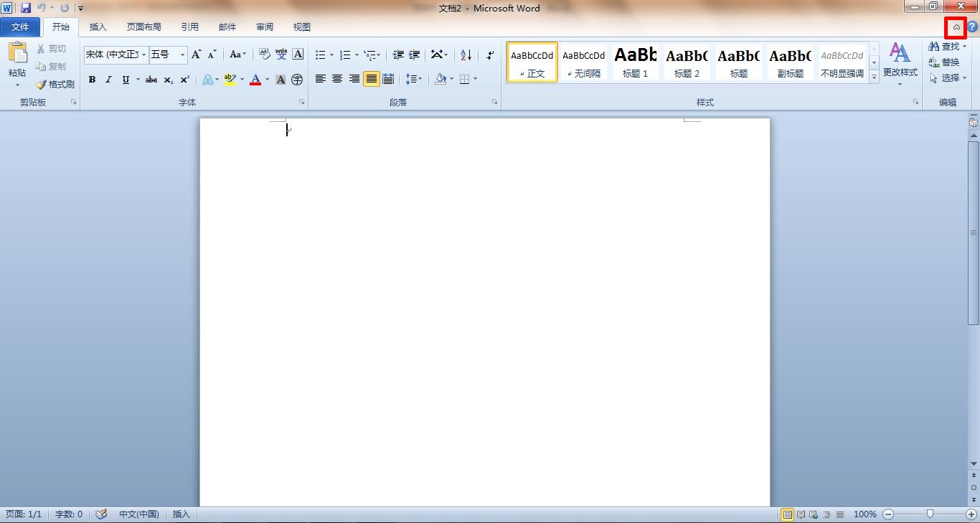This screenshot has height=523, width=980.
Task: Show or hide paragraph marks
Action: (x=490, y=55)
